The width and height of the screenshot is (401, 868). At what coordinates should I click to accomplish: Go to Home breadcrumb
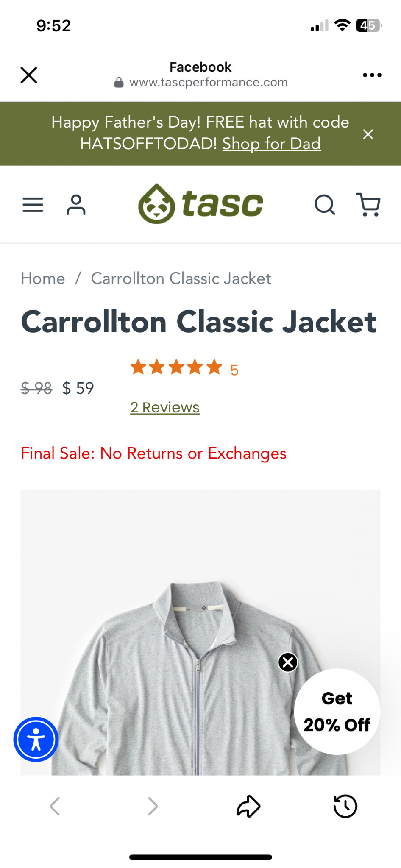click(x=43, y=278)
